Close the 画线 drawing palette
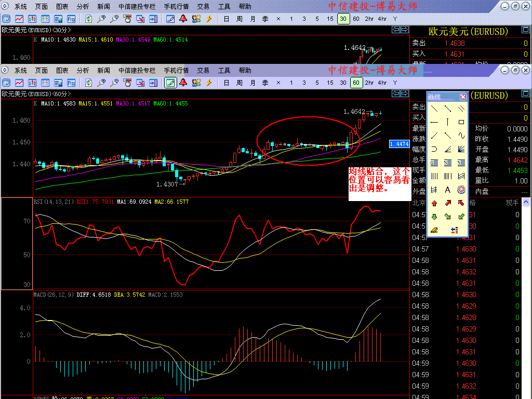 pyautogui.click(x=463, y=97)
